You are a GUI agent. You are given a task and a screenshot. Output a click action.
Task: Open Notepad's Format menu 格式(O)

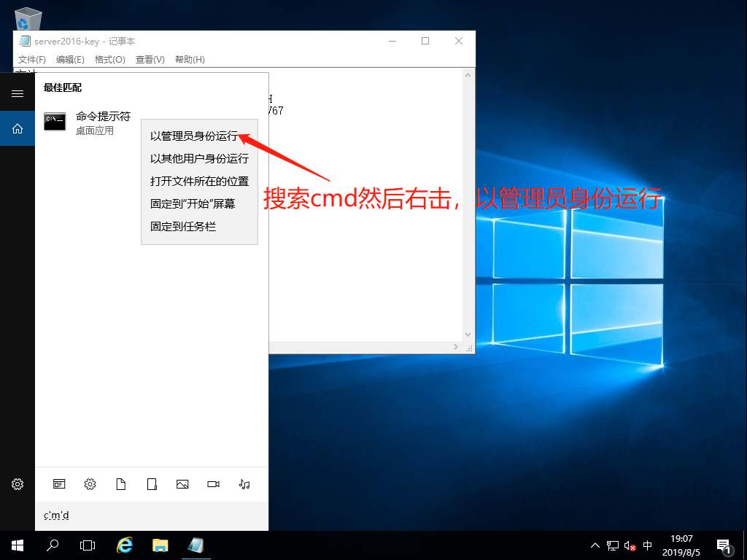coord(110,60)
